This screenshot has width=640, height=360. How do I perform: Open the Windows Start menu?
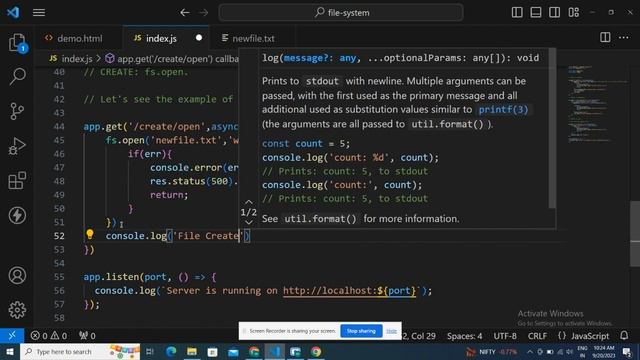point(10,351)
